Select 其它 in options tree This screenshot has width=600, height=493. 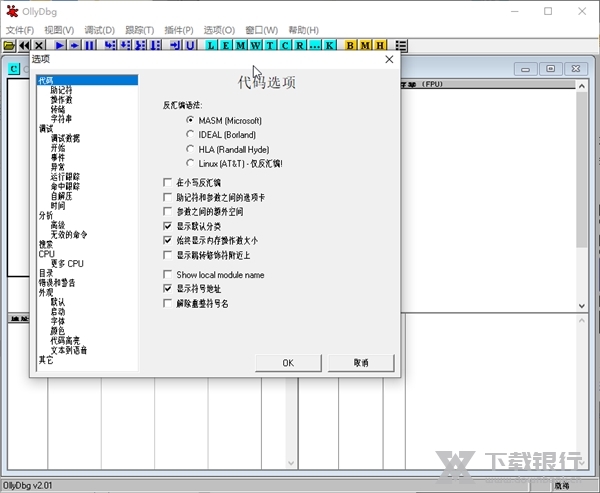pos(46,360)
